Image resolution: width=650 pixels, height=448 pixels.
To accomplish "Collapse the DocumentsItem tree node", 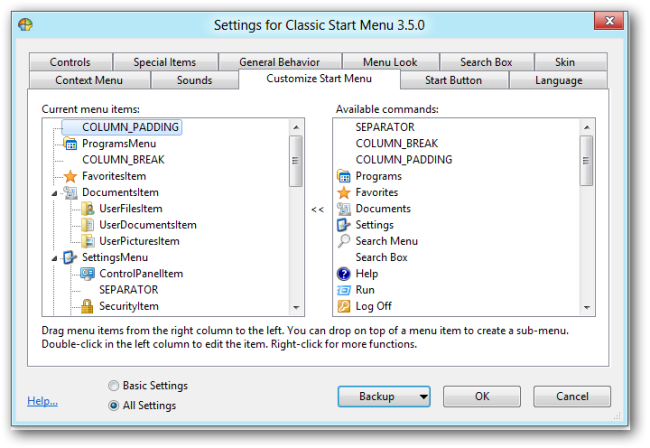I will tap(54, 193).
